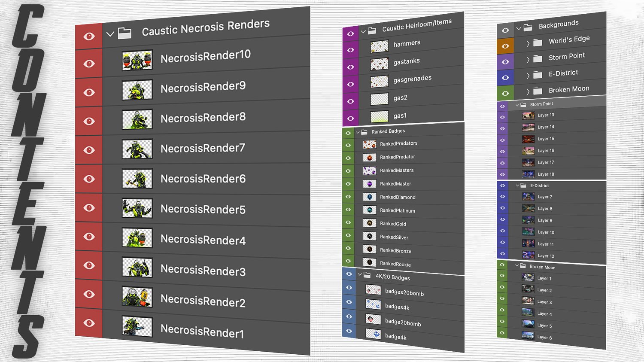Image resolution: width=644 pixels, height=362 pixels.
Task: Click the World's Edge folder icon
Action: point(538,43)
